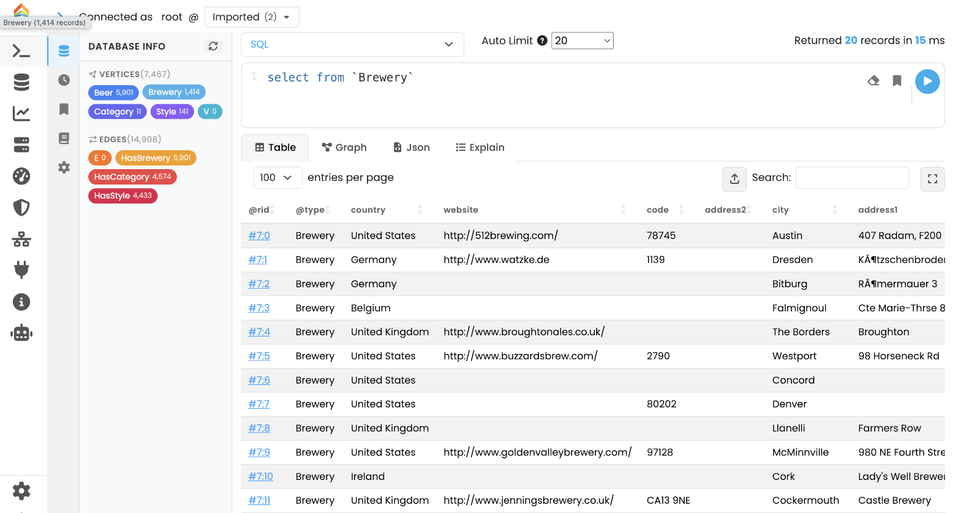Open saved queries bookmark panel icon
This screenshot has width=980, height=513.
pos(64,109)
